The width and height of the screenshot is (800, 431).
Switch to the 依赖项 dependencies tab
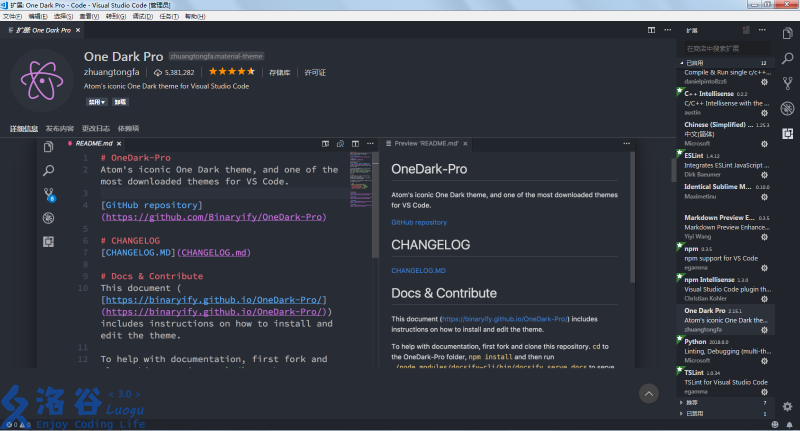click(x=128, y=129)
